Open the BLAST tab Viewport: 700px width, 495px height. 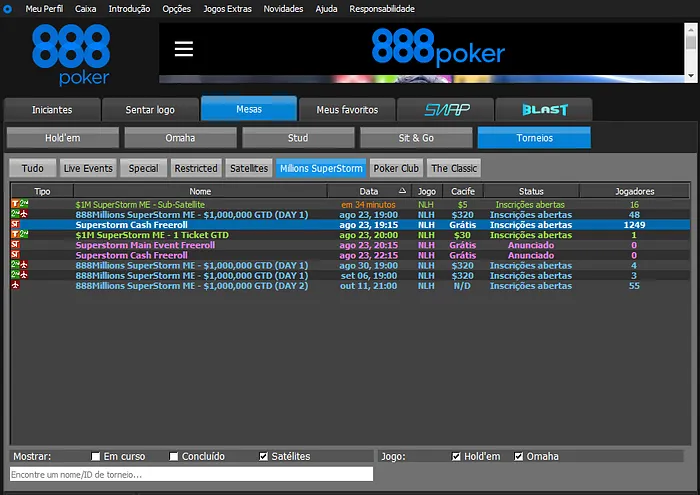(x=544, y=109)
